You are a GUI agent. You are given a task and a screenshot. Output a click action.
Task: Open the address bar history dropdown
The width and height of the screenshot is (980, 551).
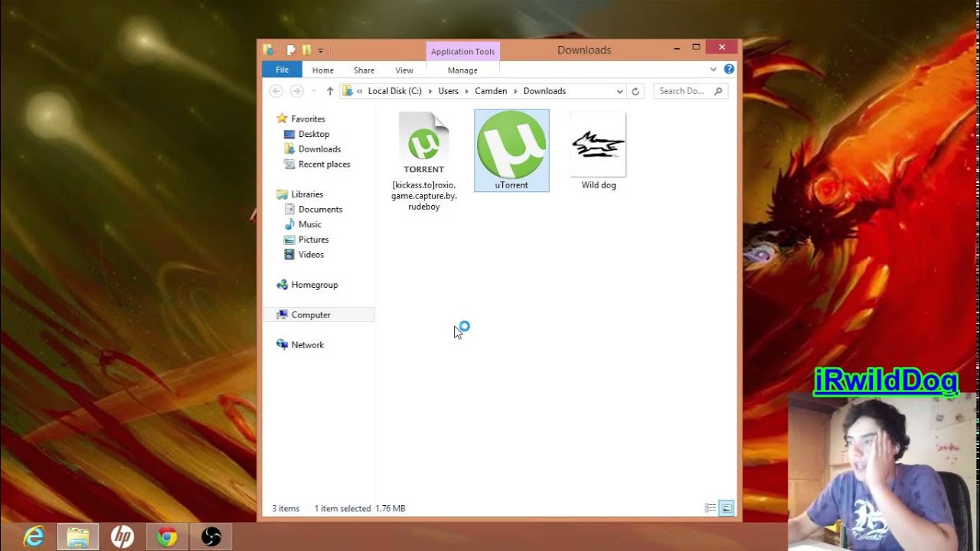pyautogui.click(x=619, y=91)
